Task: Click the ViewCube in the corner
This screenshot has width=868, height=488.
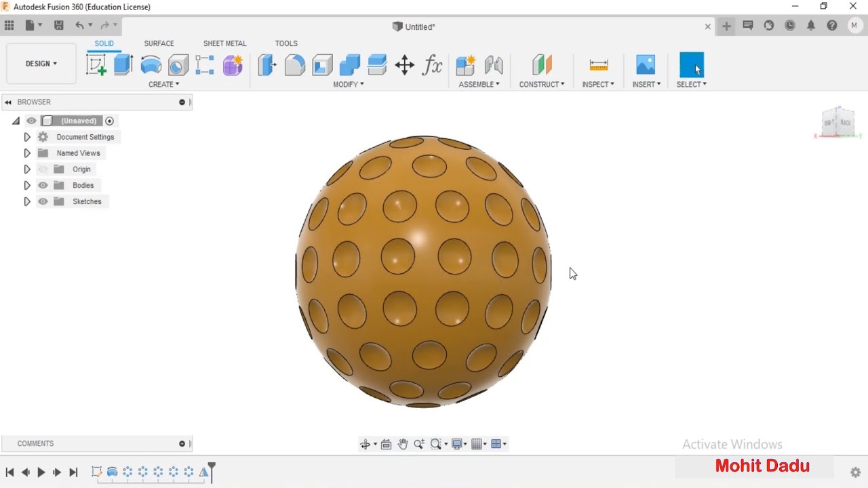Action: pos(838,122)
